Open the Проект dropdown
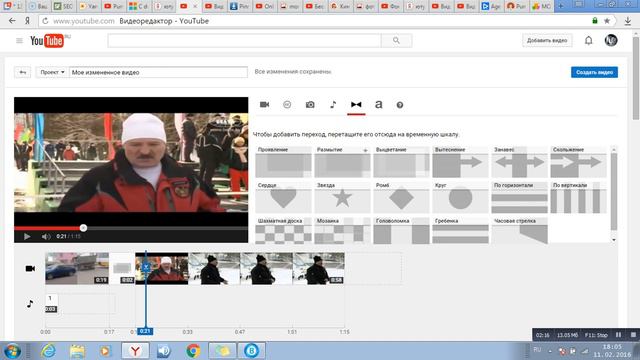Viewport: 640px width, 360px height. (x=52, y=72)
